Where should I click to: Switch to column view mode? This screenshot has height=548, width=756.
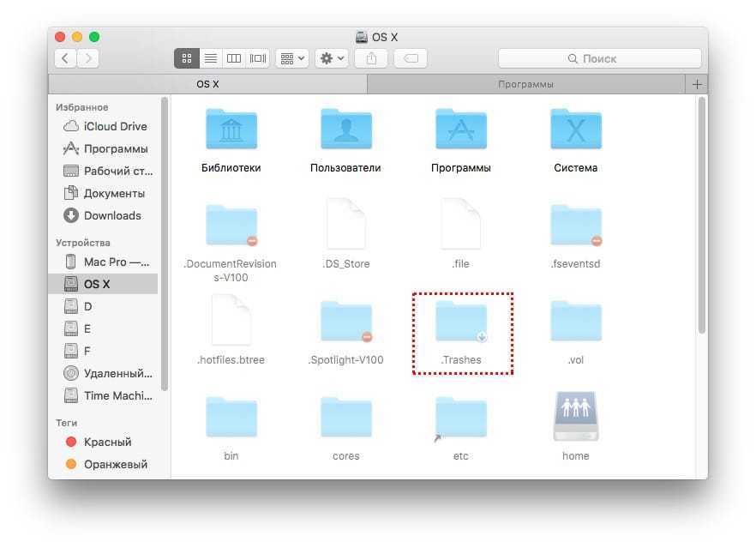point(234,58)
